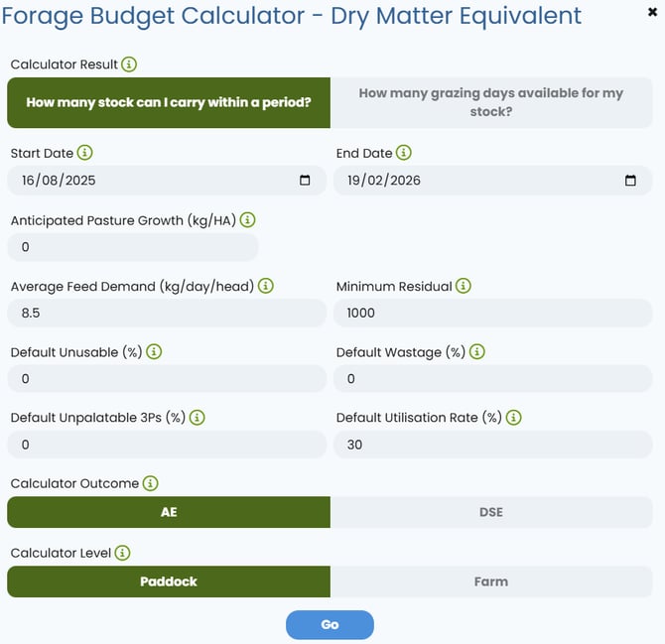Click Average Feed Demand info icon
This screenshot has height=644, width=665.
pyautogui.click(x=266, y=286)
